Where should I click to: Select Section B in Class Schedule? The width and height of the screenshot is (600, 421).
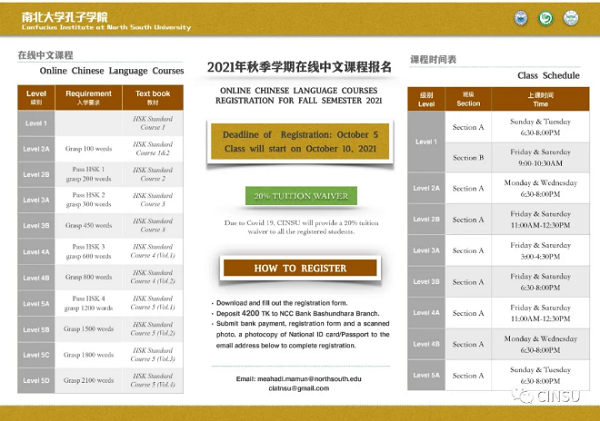(x=468, y=158)
